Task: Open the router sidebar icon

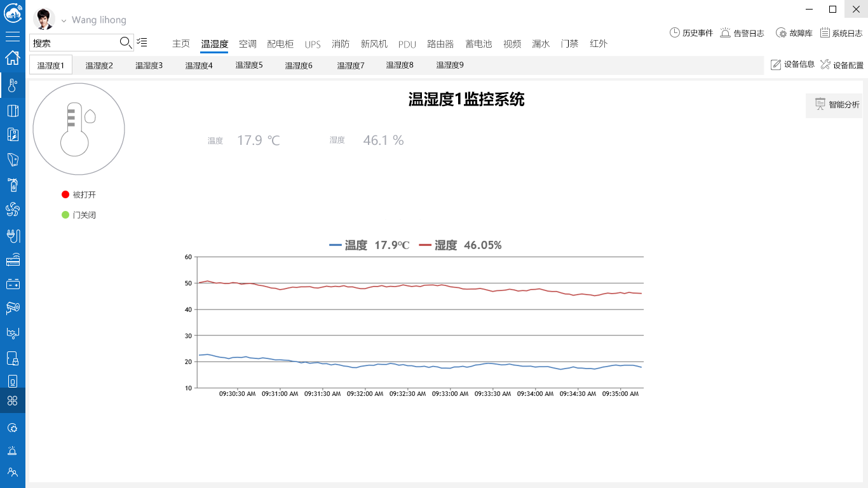Action: [x=13, y=261]
